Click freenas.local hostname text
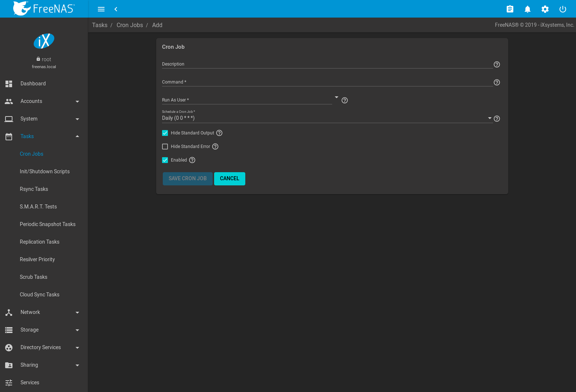This screenshot has height=392, width=576. click(x=44, y=67)
